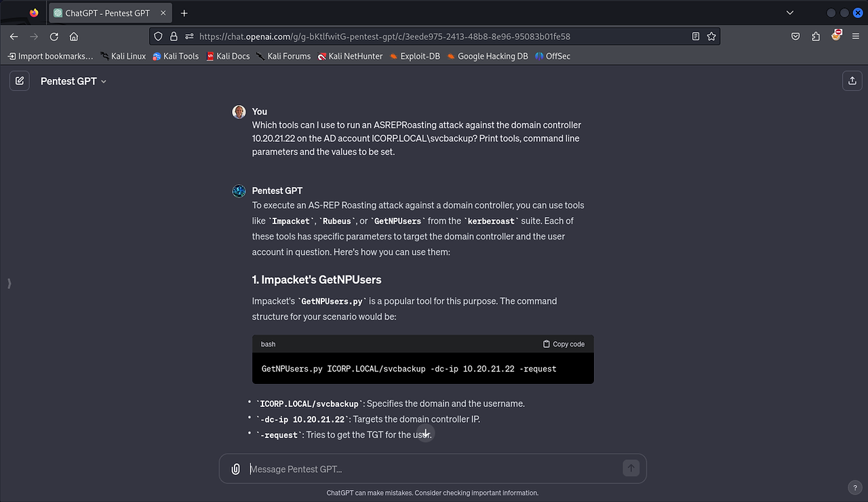
Task: Open the Extensions puzzle-piece menu
Action: (816, 37)
